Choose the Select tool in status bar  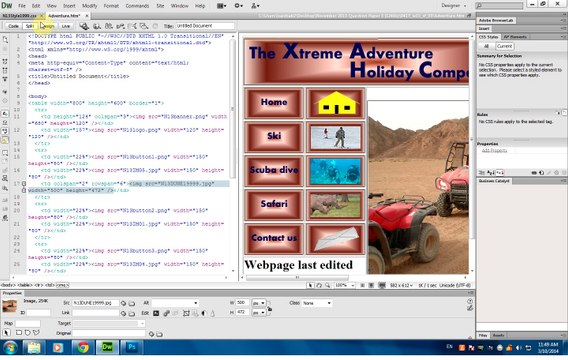[x=310, y=286]
